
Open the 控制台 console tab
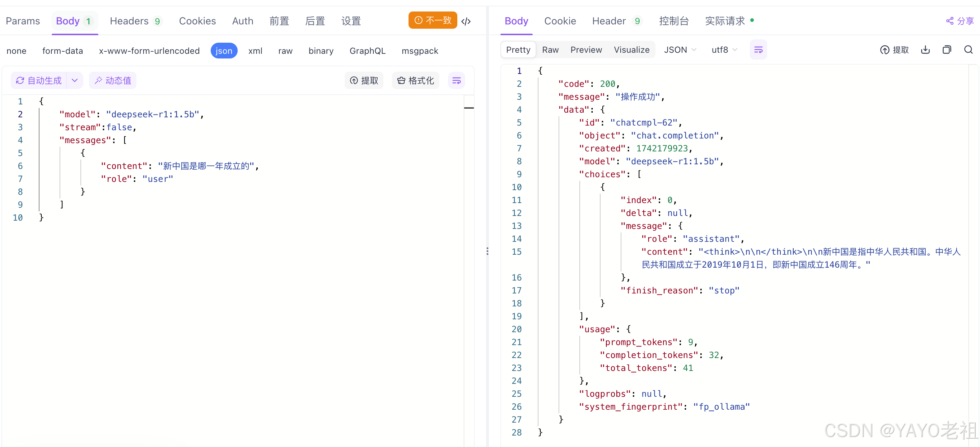pyautogui.click(x=673, y=21)
